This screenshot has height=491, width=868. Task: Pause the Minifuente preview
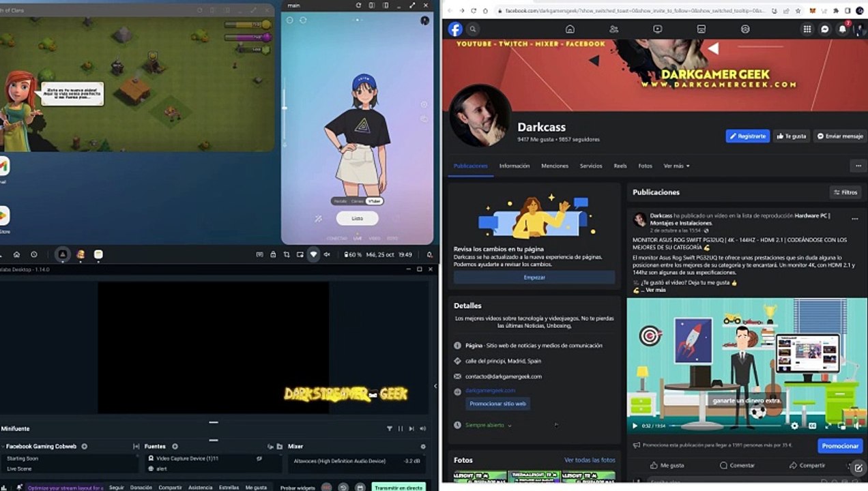tap(401, 428)
